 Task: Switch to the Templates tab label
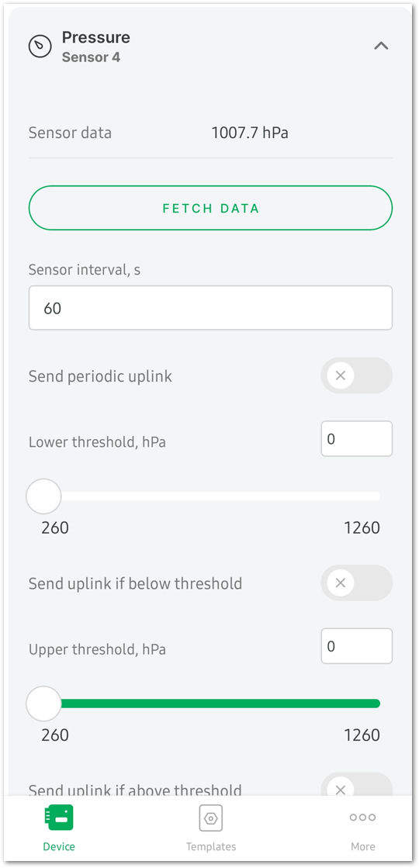(x=210, y=846)
